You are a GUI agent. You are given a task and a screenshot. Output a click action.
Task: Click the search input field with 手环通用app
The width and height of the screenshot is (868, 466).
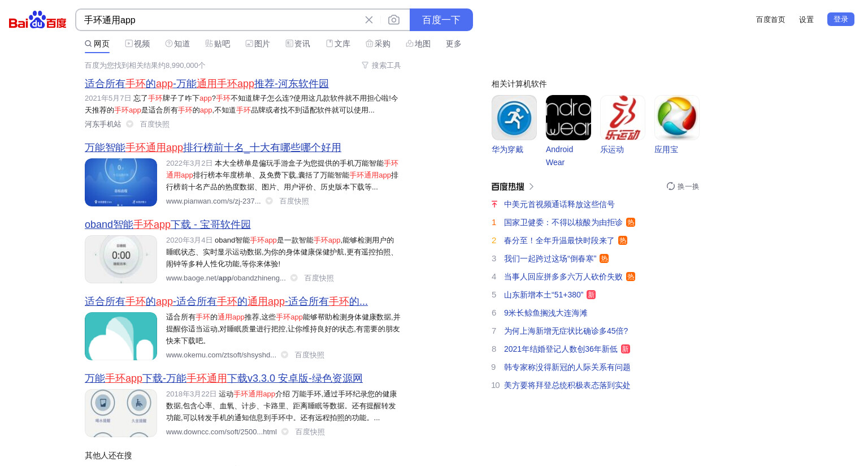[220, 20]
